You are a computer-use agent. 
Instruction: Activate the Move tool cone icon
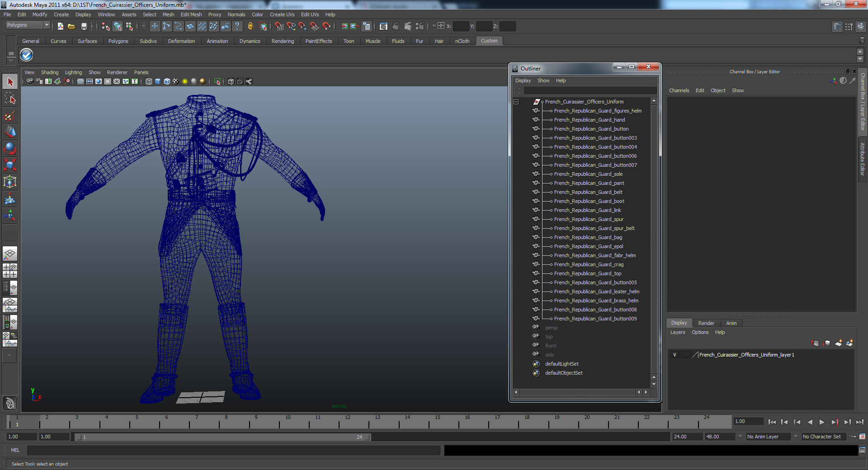tap(10, 132)
